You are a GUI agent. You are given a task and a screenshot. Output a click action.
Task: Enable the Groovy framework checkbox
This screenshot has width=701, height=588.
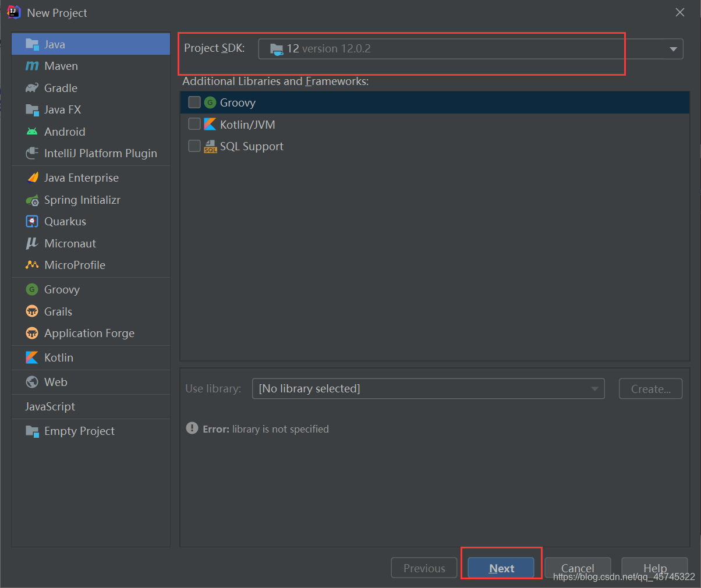click(x=194, y=102)
